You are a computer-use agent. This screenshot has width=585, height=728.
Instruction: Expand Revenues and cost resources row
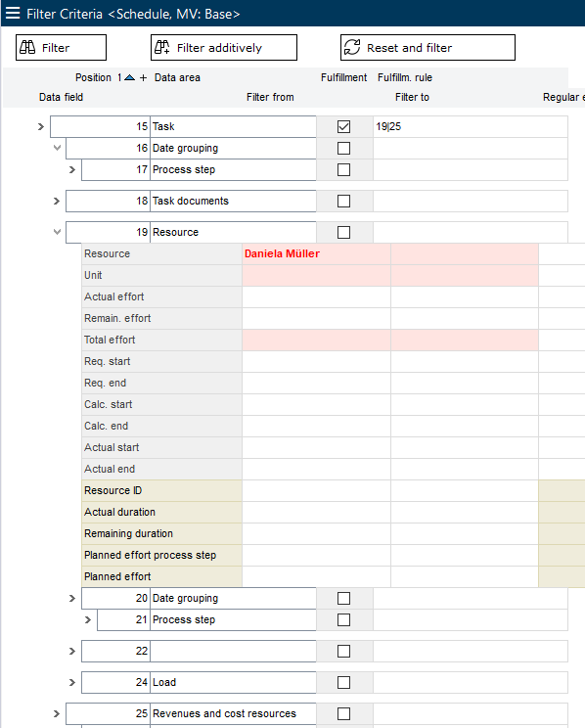[56, 713]
